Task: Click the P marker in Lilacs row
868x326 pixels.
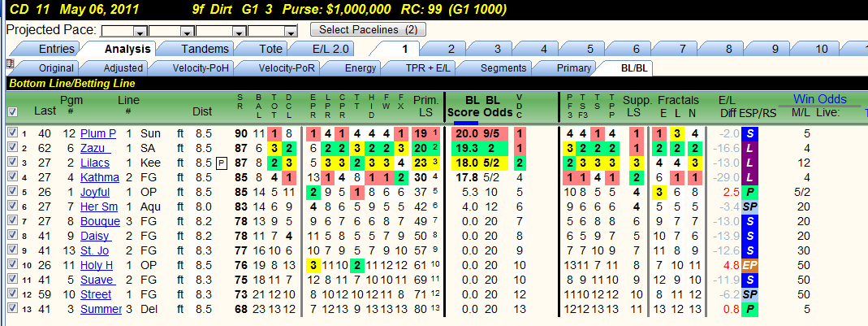Action: 221,163
